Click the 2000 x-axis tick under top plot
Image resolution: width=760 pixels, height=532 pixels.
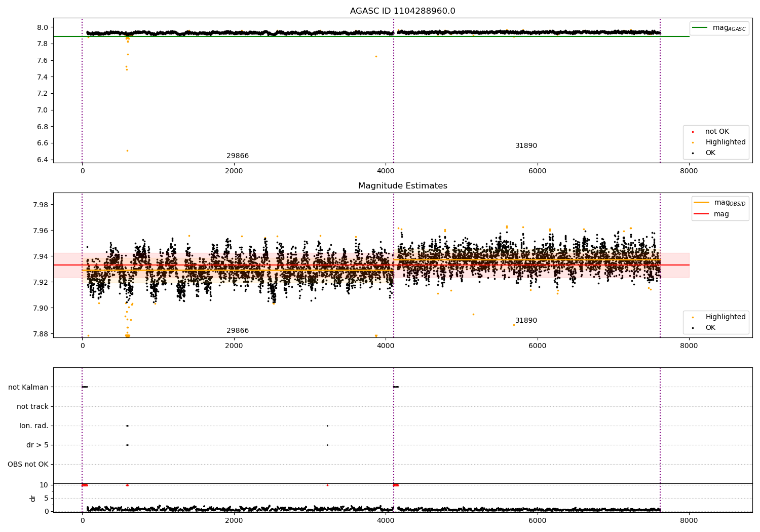(234, 171)
